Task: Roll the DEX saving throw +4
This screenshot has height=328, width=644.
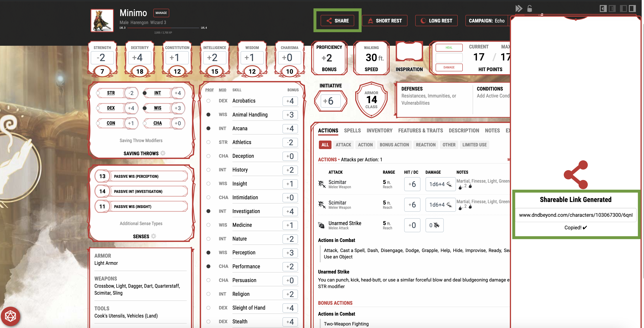Action: (131, 108)
